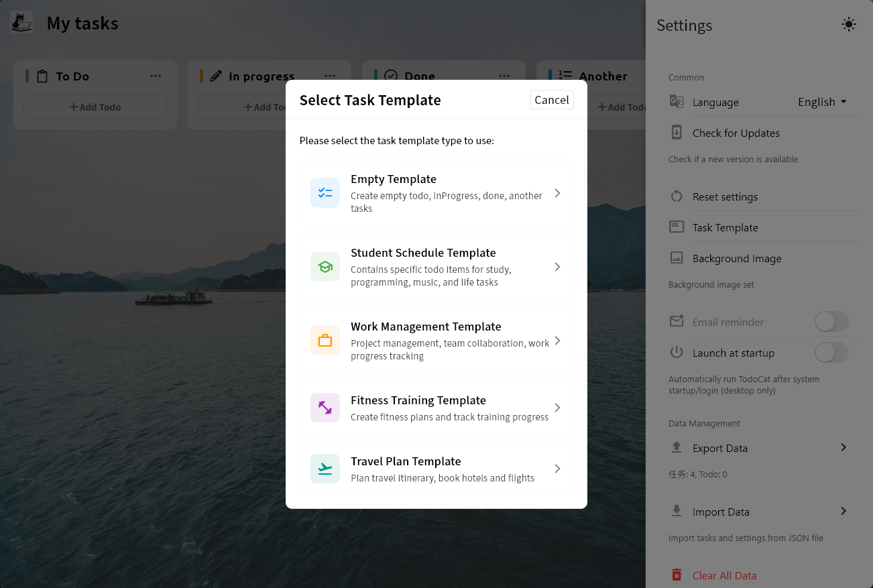The height and width of the screenshot is (588, 873).
Task: Click the In progress pencil icon
Action: coord(215,76)
